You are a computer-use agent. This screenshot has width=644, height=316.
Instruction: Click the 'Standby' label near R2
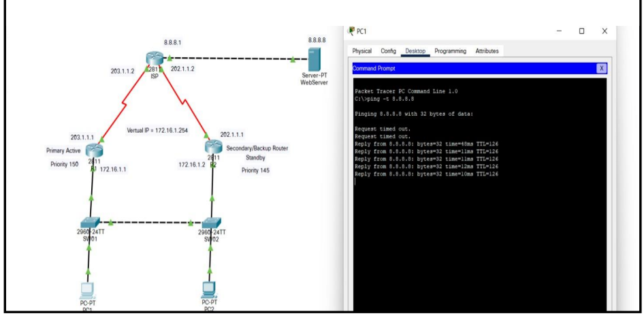(x=255, y=157)
